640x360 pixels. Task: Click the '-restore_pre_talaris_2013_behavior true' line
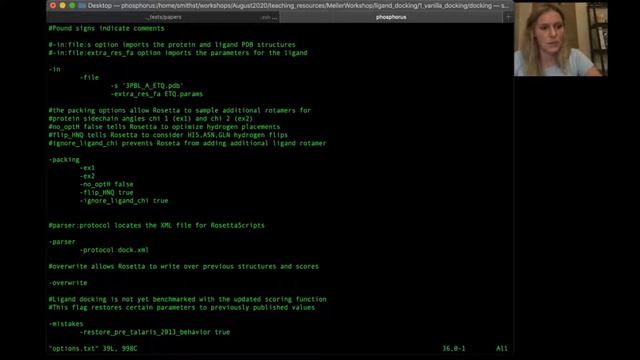click(155, 332)
